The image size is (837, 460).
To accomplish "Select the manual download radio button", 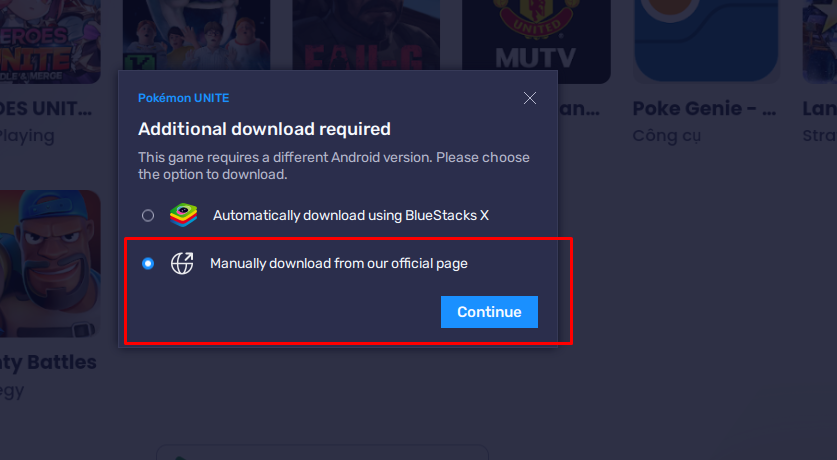I will pos(148,264).
